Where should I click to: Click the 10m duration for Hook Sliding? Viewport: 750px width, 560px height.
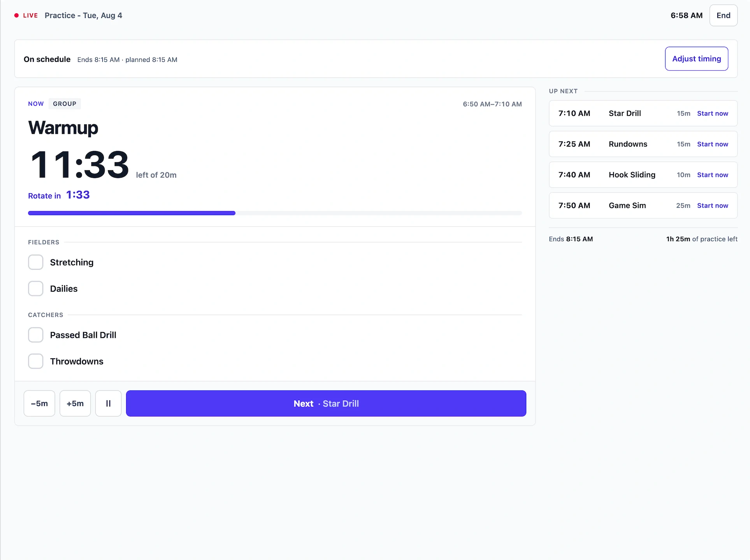coord(683,175)
